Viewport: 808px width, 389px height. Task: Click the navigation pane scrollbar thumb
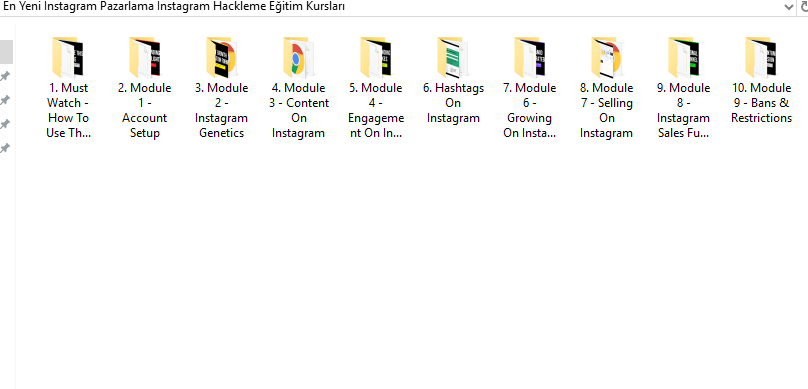point(6,52)
